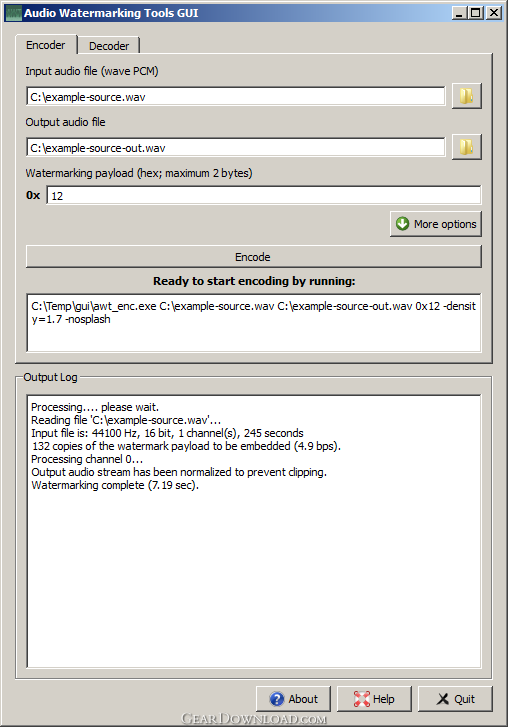Click 'Ready to start encoding by running:' label
Screen dimensions: 508x727
coord(254,281)
